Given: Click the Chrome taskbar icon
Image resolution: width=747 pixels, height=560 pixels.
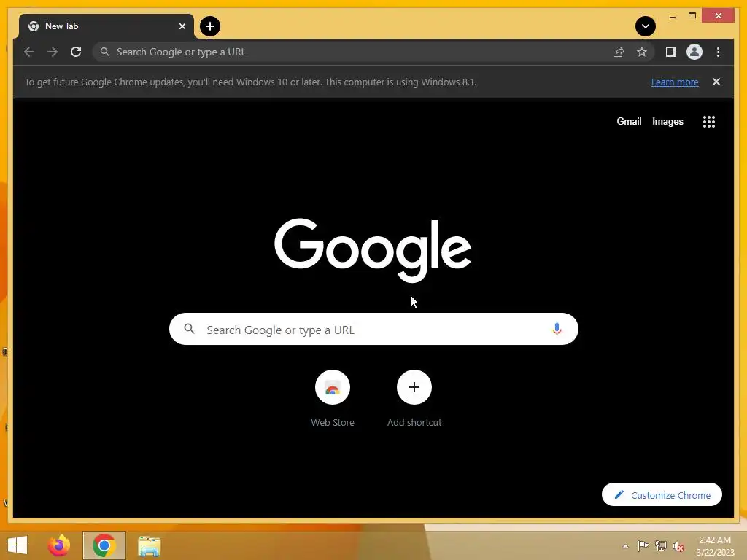Looking at the screenshot, I should click(104, 545).
